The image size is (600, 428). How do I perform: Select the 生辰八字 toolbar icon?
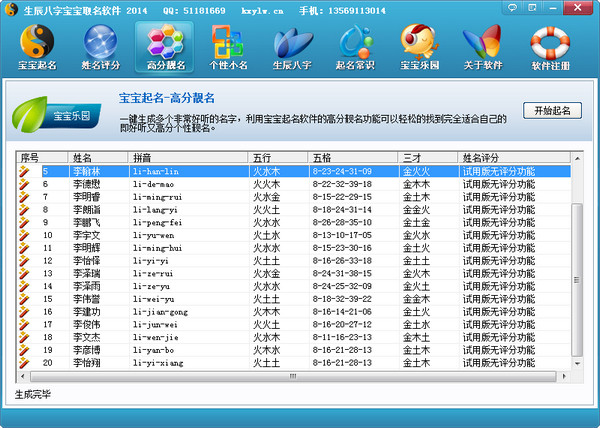(292, 47)
